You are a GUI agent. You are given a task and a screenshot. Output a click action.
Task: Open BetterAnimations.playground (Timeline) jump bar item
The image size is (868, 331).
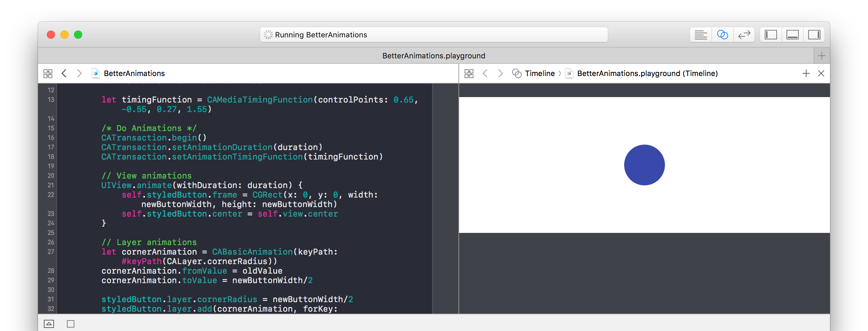click(647, 73)
